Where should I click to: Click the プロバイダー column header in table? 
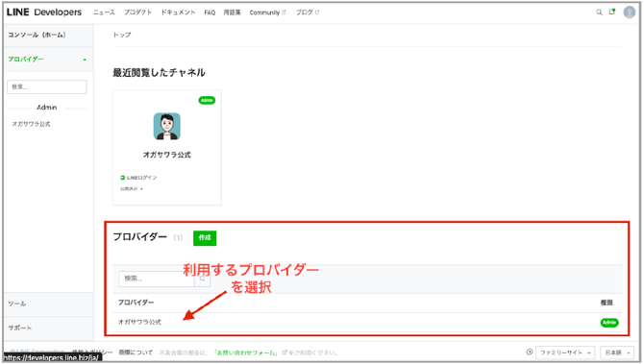pyautogui.click(x=136, y=303)
